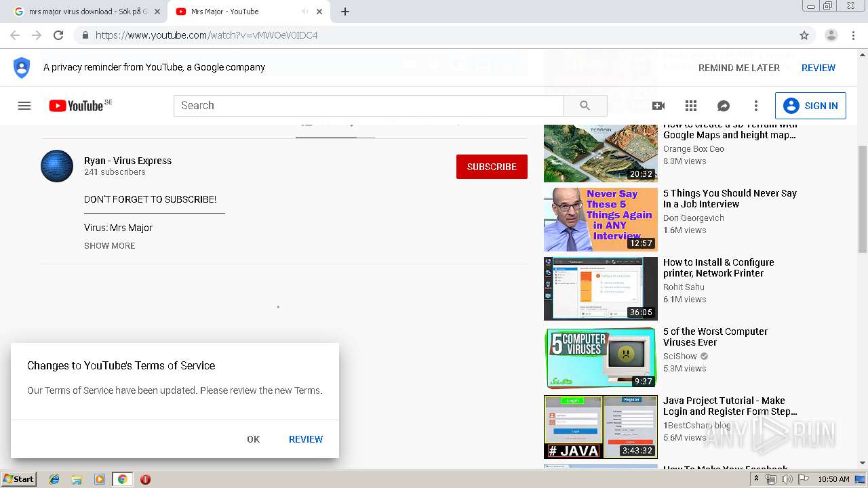Open 'How to Install & Configure printer' title
868x488 pixels.
[x=718, y=268]
